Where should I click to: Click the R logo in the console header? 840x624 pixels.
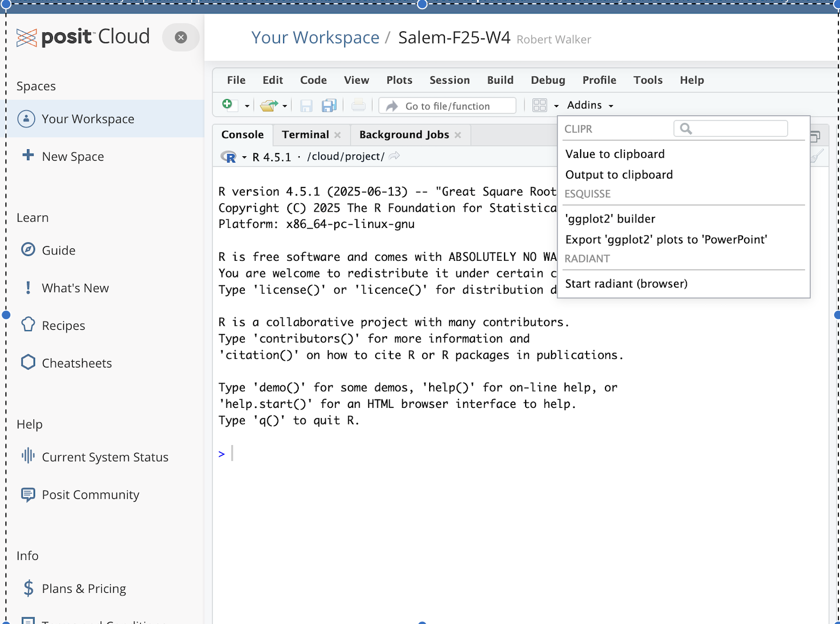pyautogui.click(x=229, y=157)
